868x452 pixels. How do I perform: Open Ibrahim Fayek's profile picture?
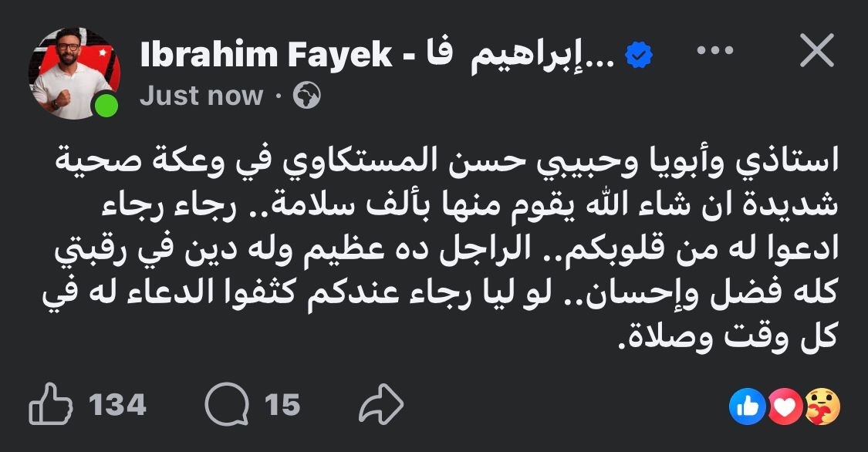click(72, 74)
